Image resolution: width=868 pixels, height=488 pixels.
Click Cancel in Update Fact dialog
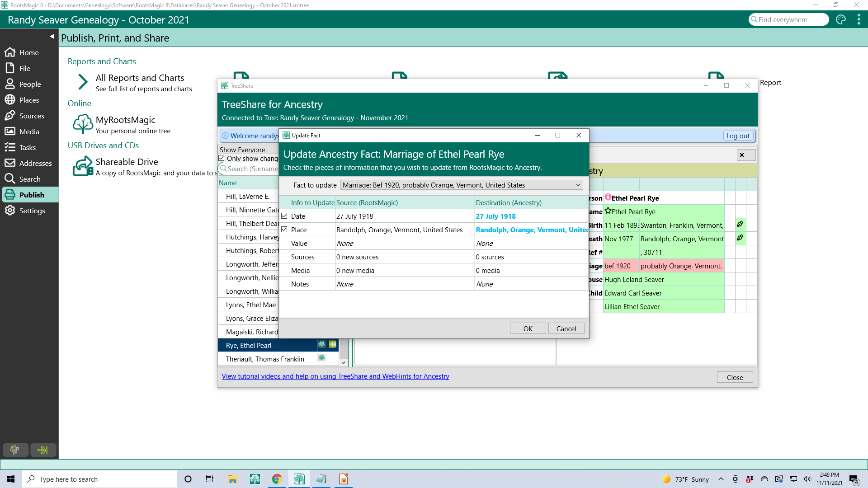tap(566, 328)
